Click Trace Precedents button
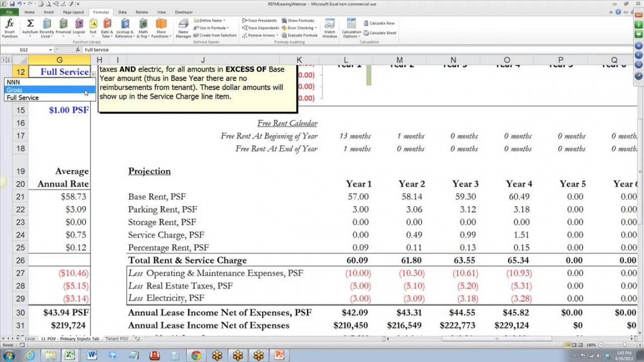This screenshot has height=362, width=644. click(x=261, y=21)
